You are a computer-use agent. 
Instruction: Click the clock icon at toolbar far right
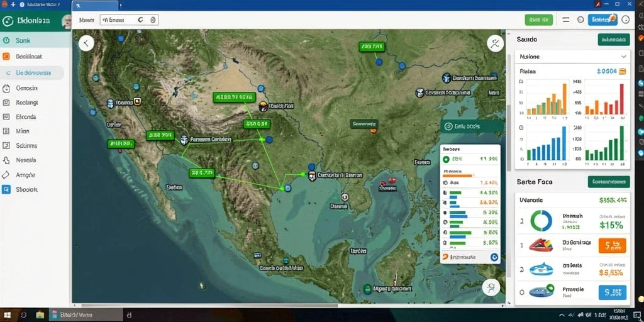coord(626,19)
